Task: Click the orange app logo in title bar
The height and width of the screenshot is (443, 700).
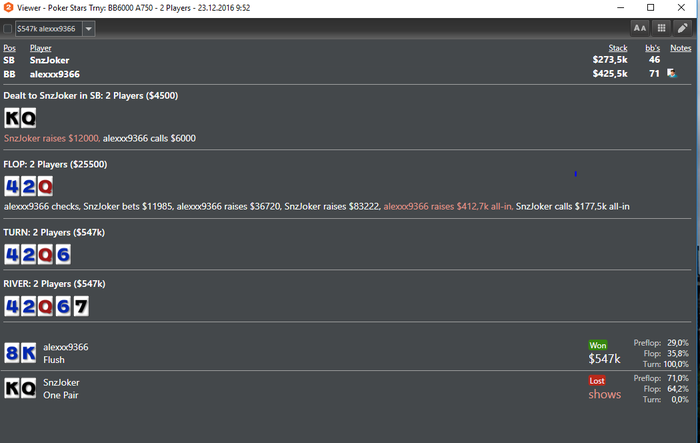Action: coord(8,8)
